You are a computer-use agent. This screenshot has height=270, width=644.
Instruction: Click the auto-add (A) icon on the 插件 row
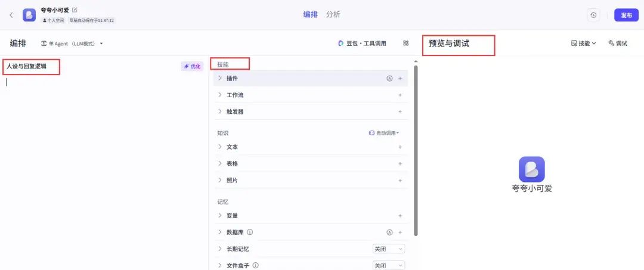pos(389,78)
